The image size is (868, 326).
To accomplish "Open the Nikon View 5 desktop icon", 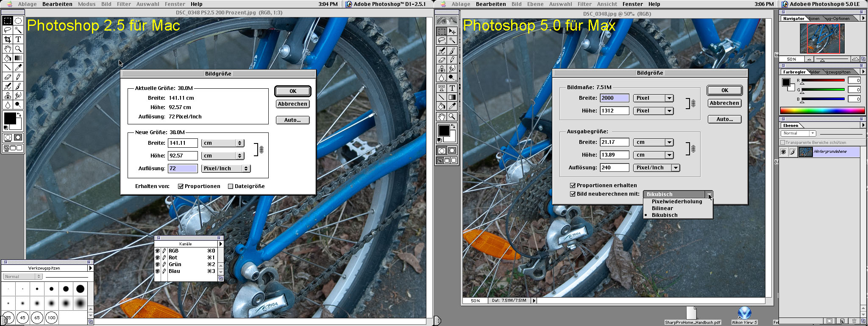I will click(744, 315).
